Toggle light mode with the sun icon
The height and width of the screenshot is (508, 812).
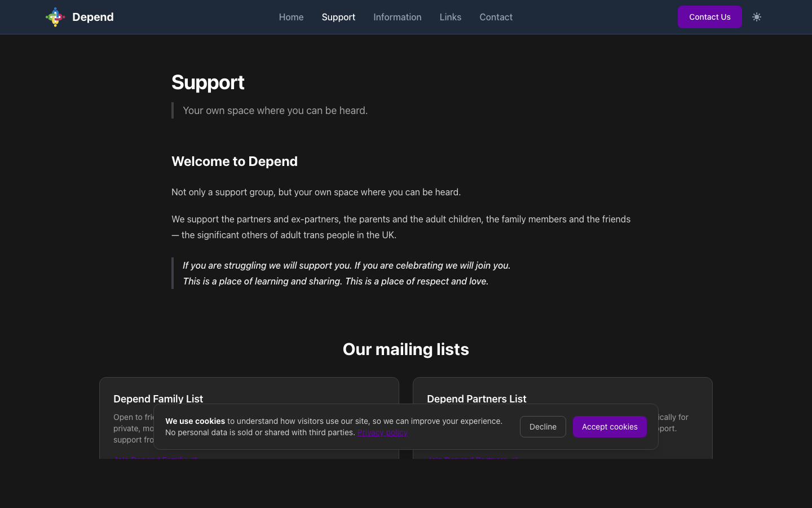click(756, 17)
